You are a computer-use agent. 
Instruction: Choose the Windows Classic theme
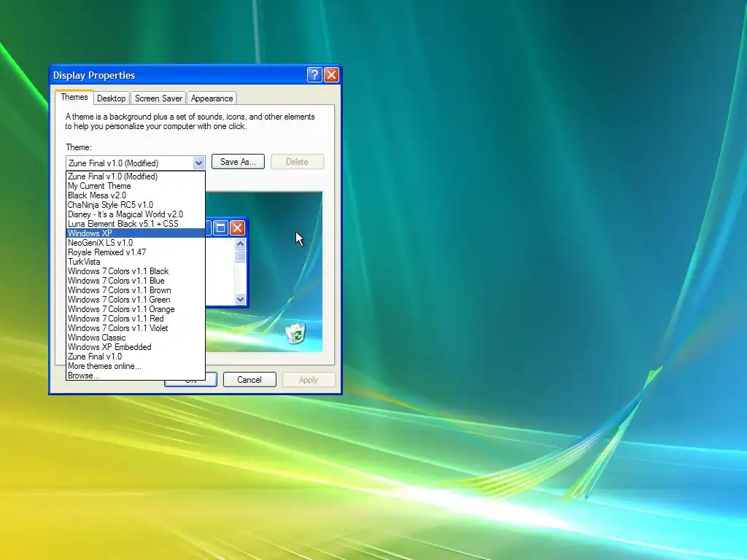click(135, 338)
